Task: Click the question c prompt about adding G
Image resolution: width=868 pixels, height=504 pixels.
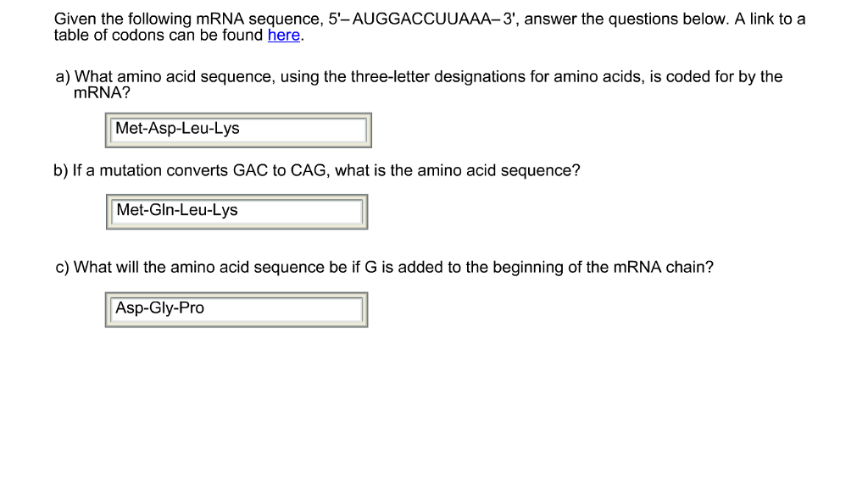Action: click(381, 267)
